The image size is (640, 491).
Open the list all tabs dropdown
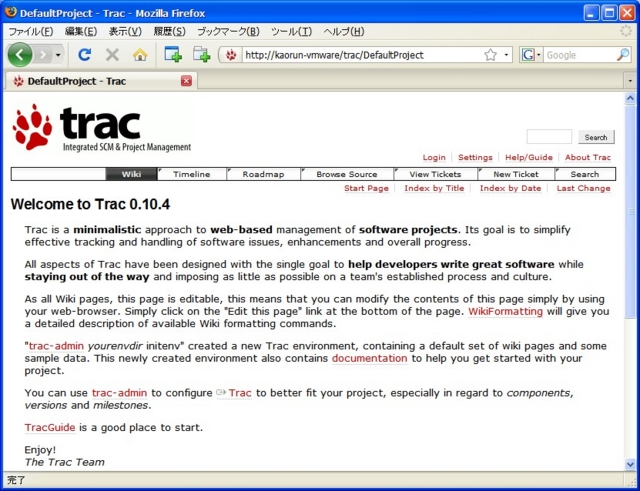click(630, 81)
